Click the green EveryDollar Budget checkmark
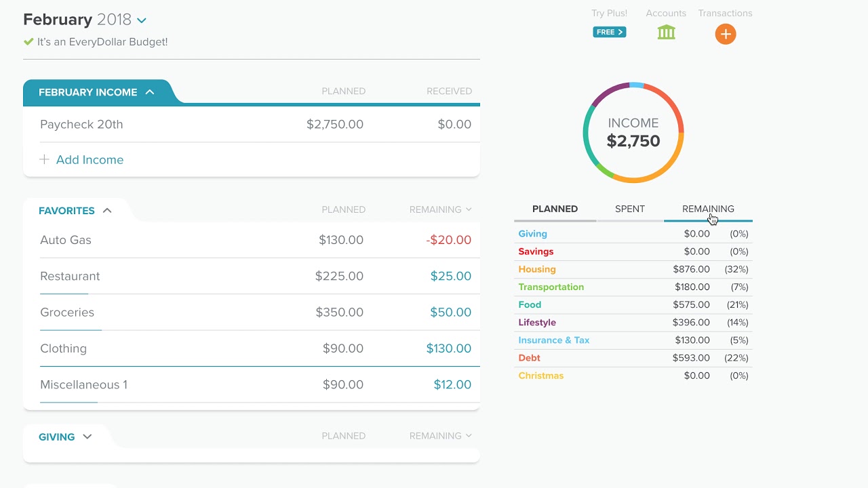Image resolution: width=868 pixels, height=488 pixels. point(28,42)
